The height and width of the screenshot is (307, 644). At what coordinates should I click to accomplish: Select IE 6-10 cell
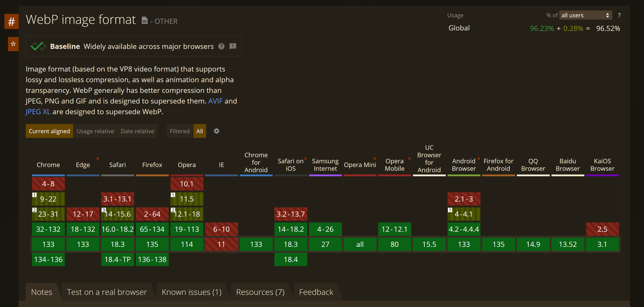tap(222, 229)
